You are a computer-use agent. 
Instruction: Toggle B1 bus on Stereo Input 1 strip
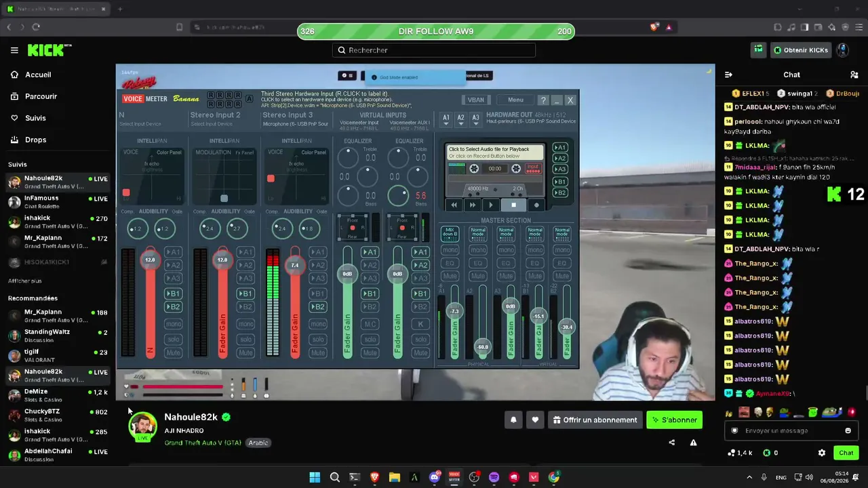173,293
